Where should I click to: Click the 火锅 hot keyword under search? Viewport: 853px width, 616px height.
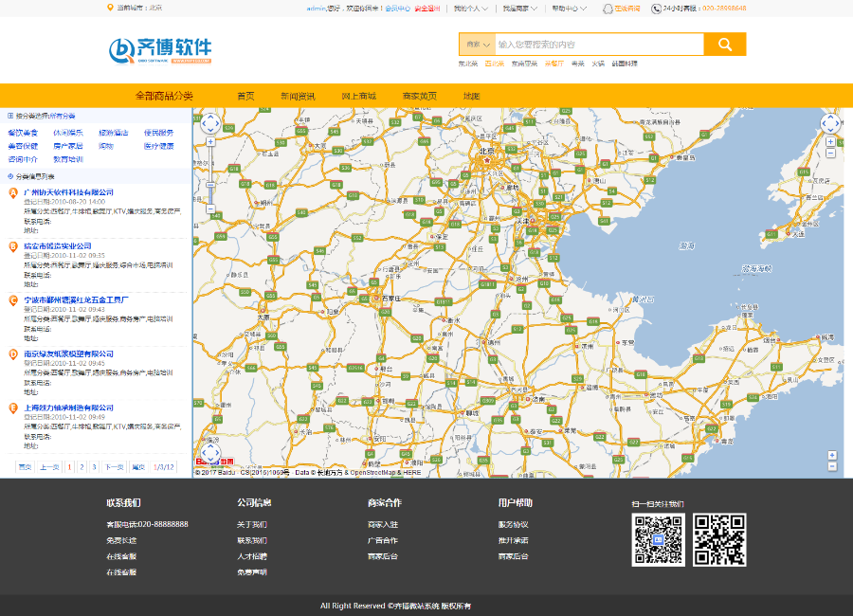598,63
